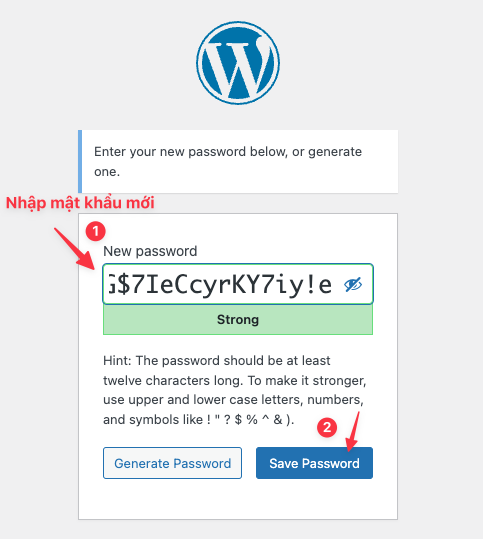The width and height of the screenshot is (483, 539).
Task: Click the red 'Nhập mật khẩu mới' annotation
Action: pyautogui.click(x=80, y=202)
